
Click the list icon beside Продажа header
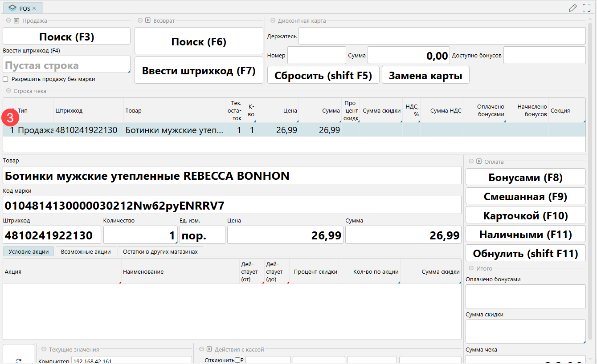[x=16, y=20]
